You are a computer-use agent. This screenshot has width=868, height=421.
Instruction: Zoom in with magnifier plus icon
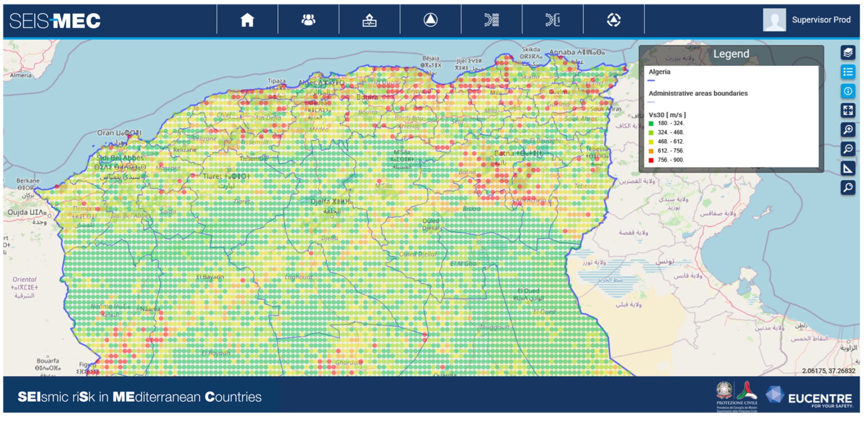pos(847,130)
